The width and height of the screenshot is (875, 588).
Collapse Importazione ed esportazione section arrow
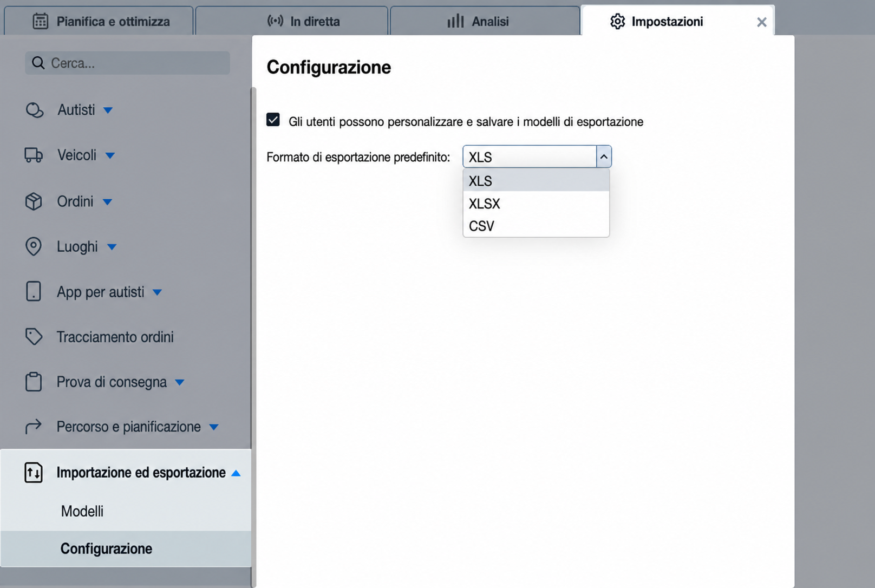pos(236,473)
